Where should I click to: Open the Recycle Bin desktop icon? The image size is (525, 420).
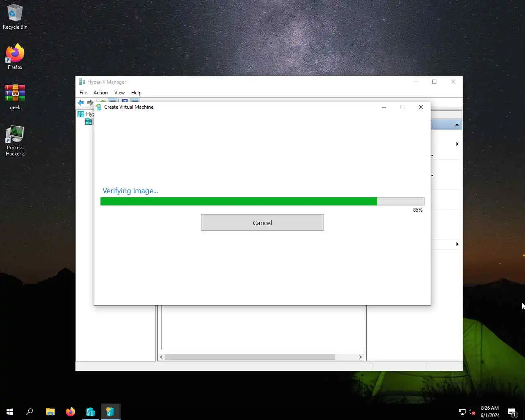tap(15, 17)
